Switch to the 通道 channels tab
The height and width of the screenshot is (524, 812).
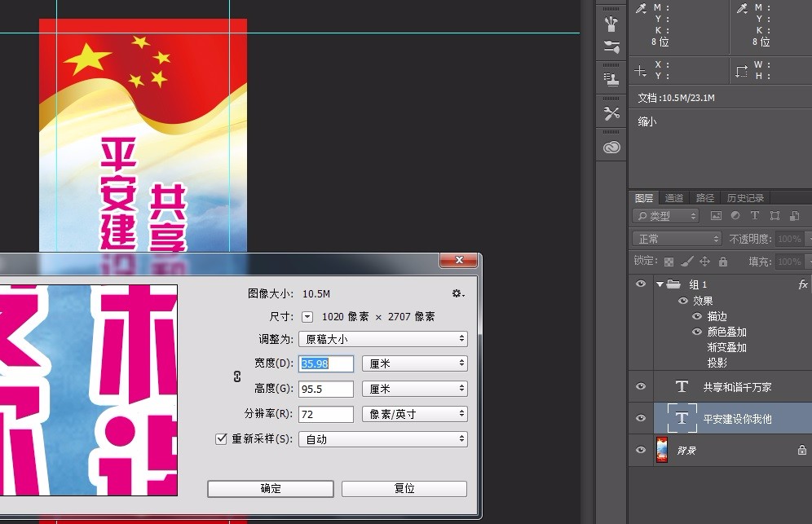673,198
